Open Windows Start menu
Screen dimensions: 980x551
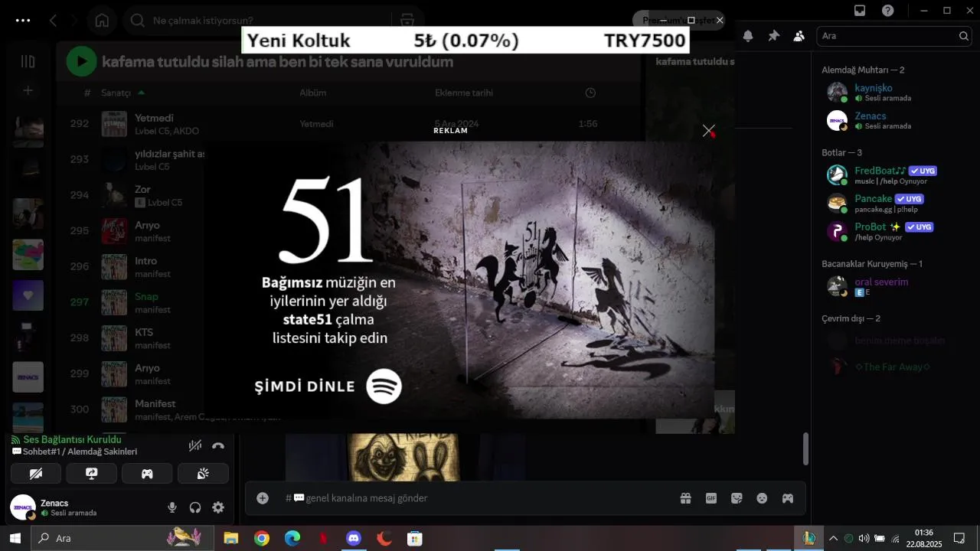(x=15, y=538)
